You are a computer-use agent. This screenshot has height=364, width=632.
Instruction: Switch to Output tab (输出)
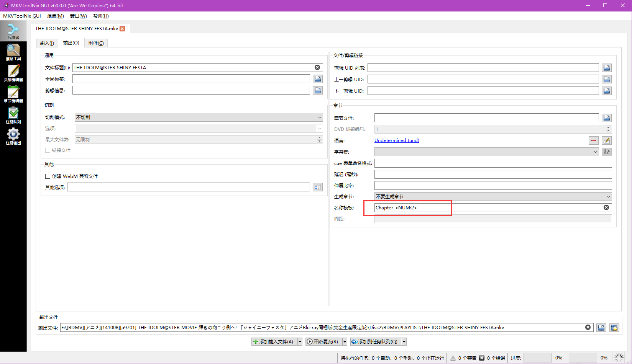71,42
